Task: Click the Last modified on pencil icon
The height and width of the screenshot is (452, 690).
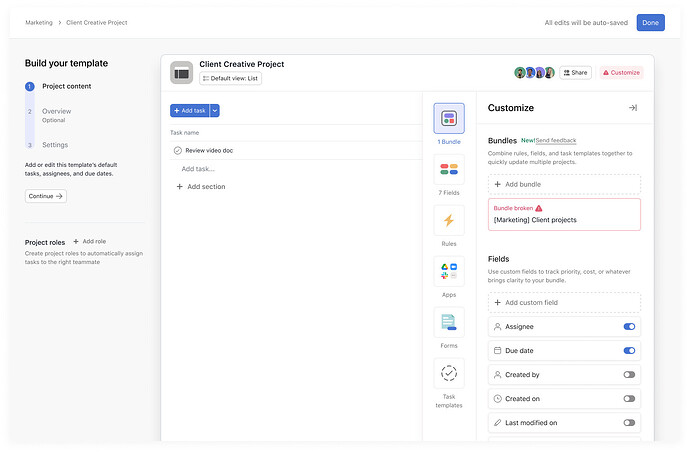Action: click(497, 423)
